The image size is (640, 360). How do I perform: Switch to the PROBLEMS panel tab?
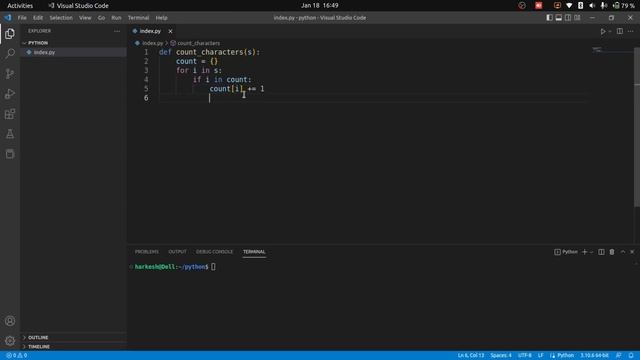pyautogui.click(x=147, y=252)
